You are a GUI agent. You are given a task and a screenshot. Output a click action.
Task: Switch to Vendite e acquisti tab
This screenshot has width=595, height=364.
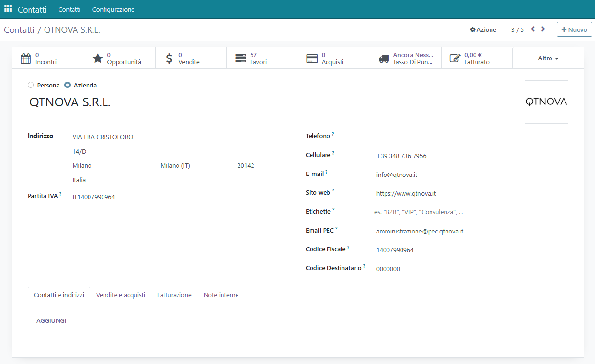click(x=120, y=295)
